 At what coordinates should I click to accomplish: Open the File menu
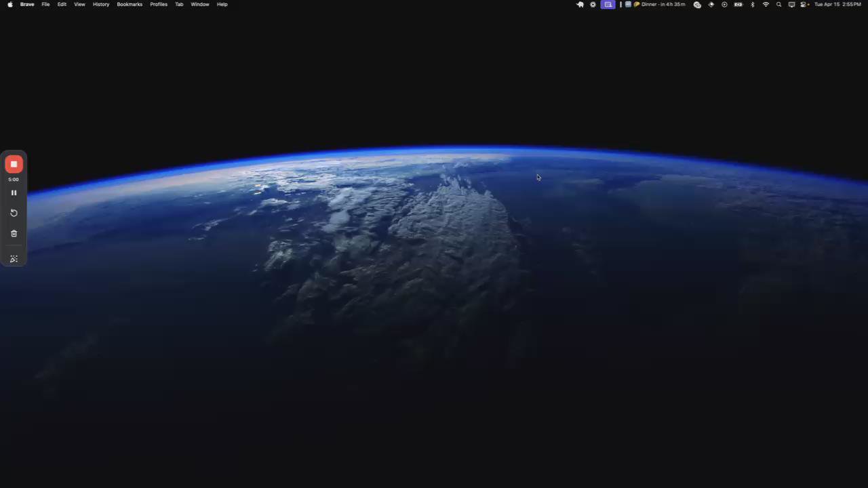click(45, 4)
